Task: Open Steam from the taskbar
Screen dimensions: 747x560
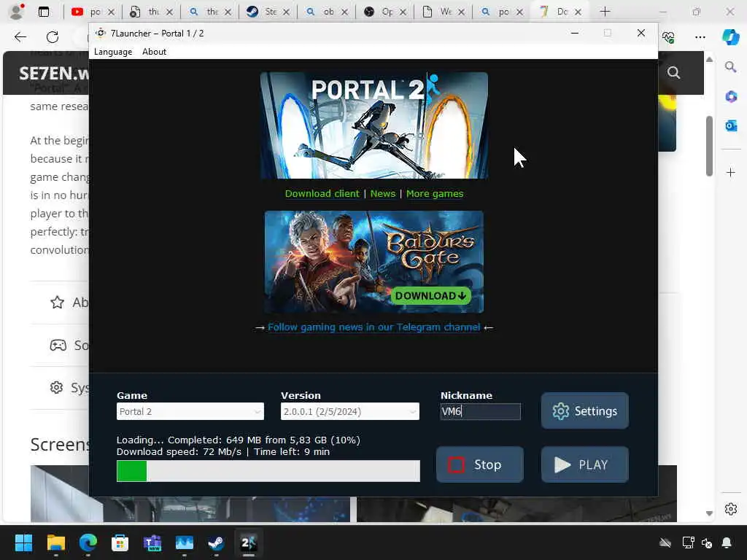Action: pyautogui.click(x=216, y=542)
